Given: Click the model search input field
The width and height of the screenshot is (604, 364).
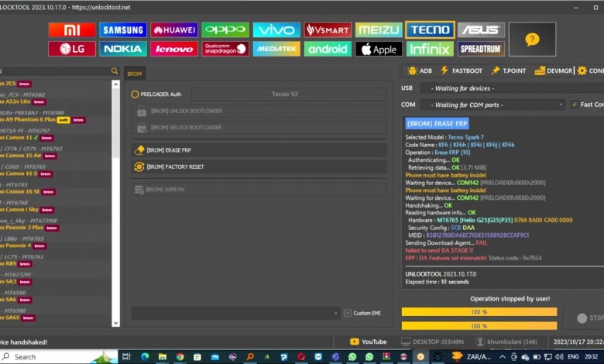Looking at the screenshot, I should (55, 71).
